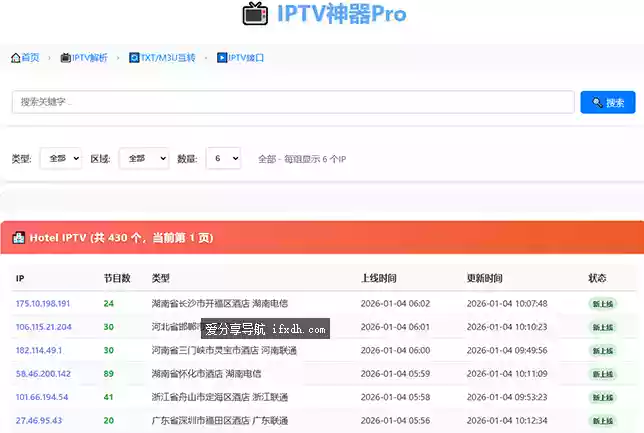Expand the 数量 dropdown showing 6
This screenshot has width=644, height=433.
tap(223, 158)
